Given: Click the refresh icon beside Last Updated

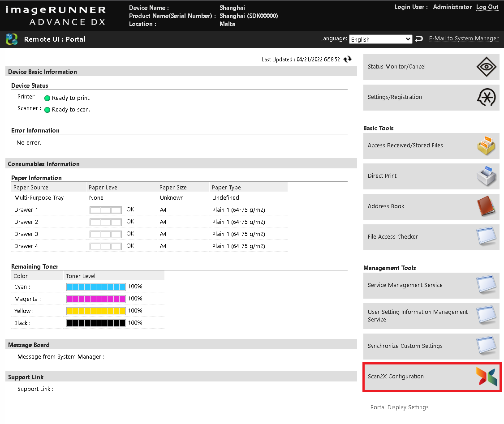Looking at the screenshot, I should point(348,60).
